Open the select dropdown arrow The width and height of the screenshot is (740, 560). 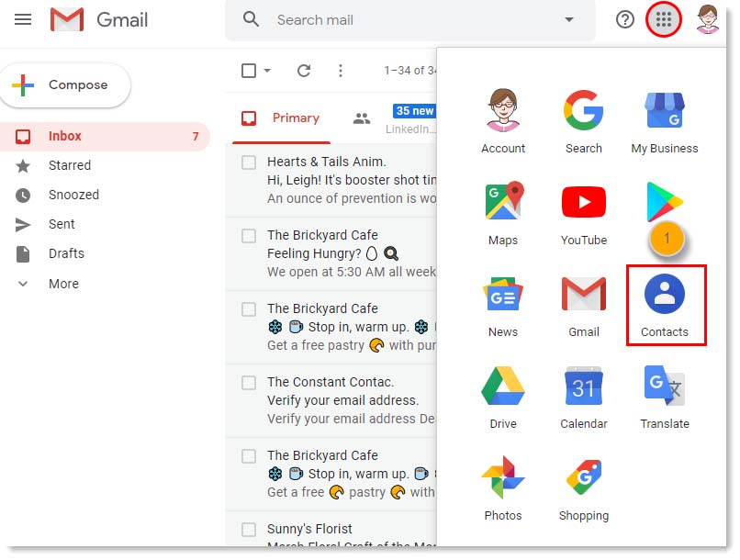click(267, 71)
